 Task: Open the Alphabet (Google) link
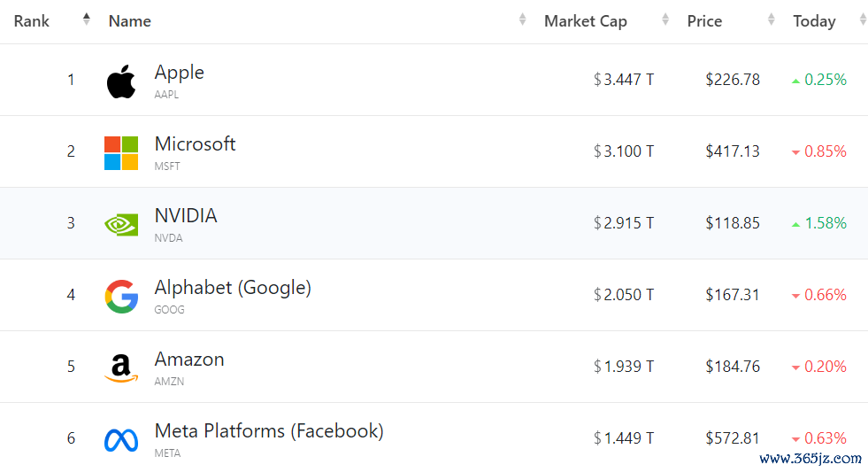pos(233,288)
